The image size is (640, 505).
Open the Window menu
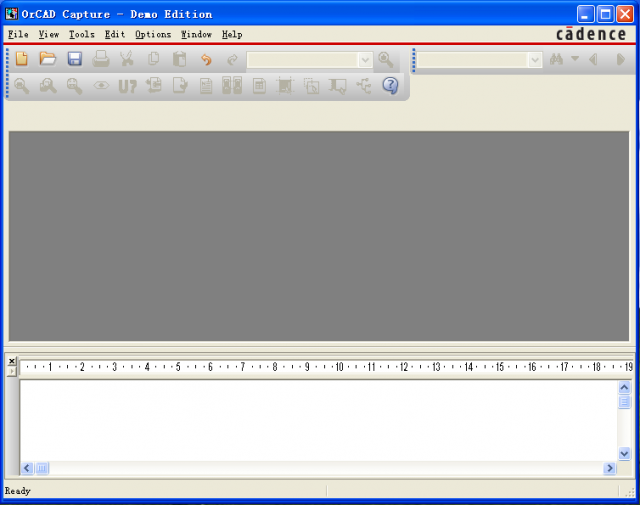coord(196,34)
